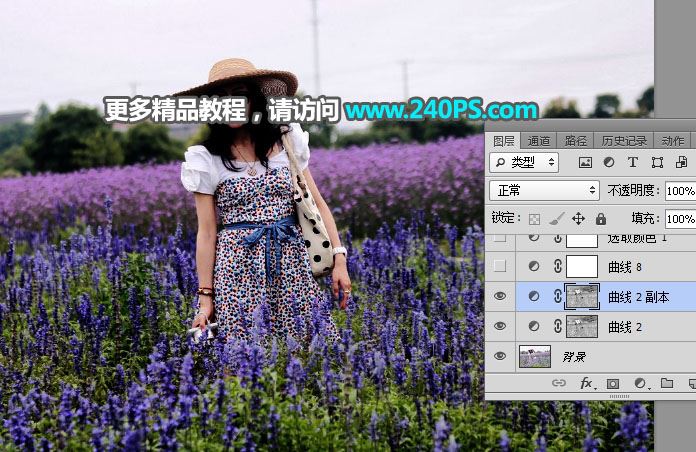Hide the 曲线 2 副本 layer

tap(500, 296)
